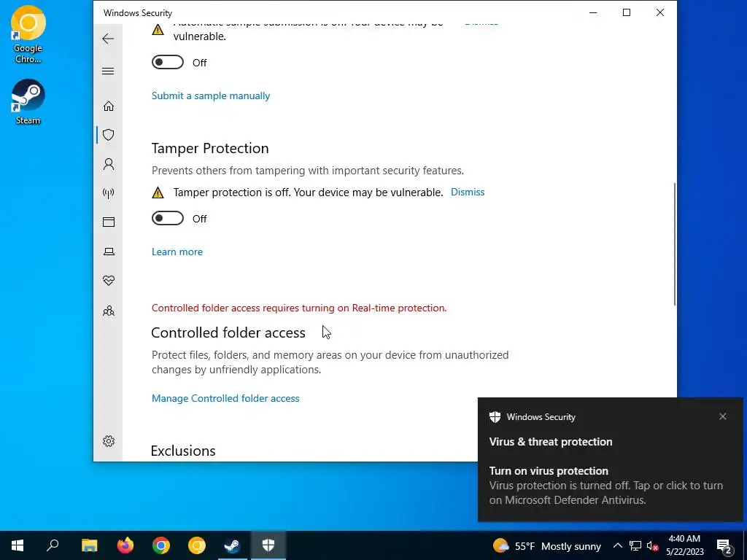Image resolution: width=747 pixels, height=560 pixels.
Task: Maximize the Windows Security window
Action: 627,13
